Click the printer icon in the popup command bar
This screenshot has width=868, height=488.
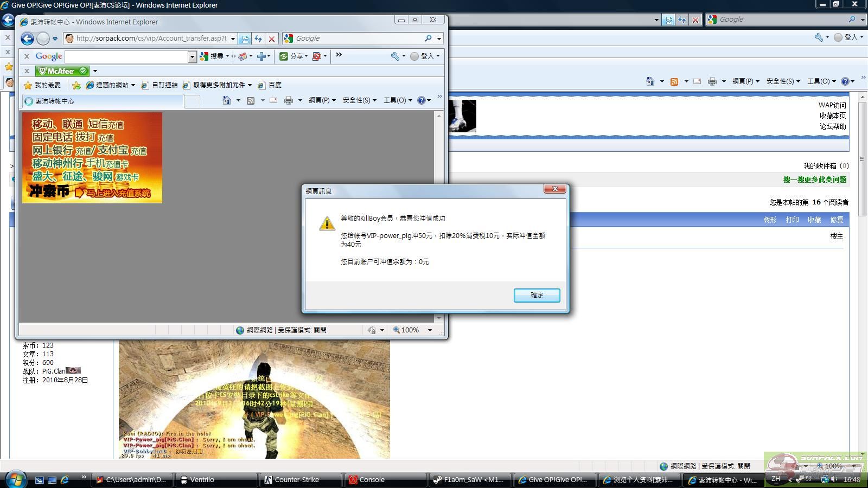[289, 100]
